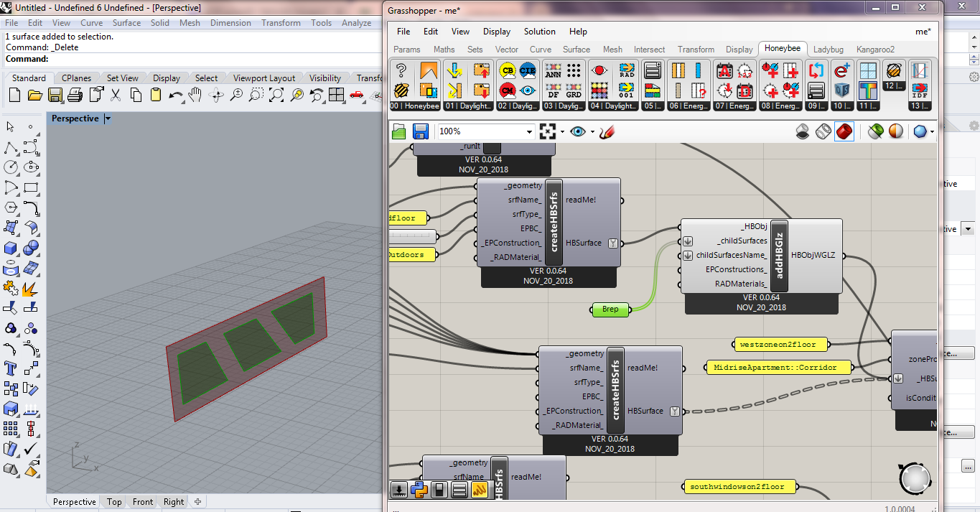Expand the 00 Honeybee component panel
Screen dimensions: 980x512
[414, 106]
